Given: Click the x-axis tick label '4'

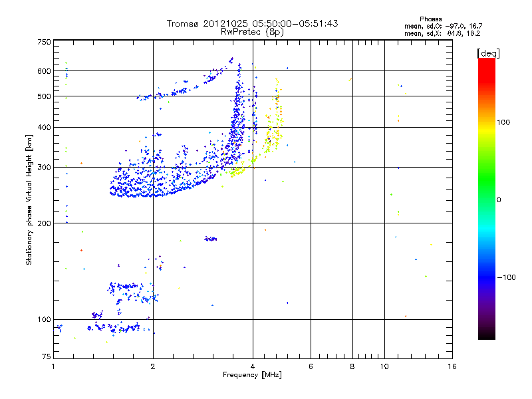Looking at the screenshot, I should click(x=253, y=366).
